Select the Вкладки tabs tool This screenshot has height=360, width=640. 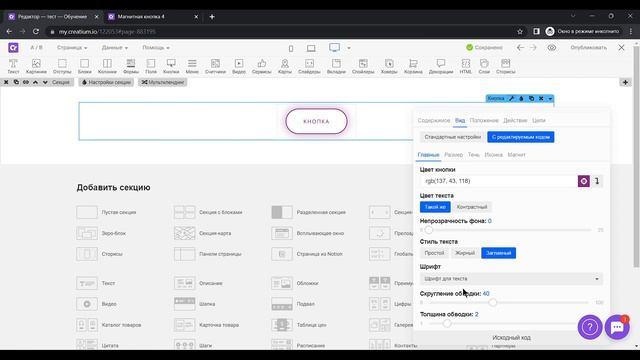point(336,66)
